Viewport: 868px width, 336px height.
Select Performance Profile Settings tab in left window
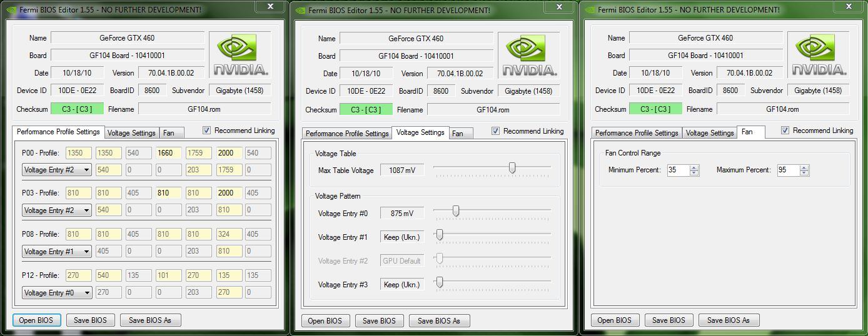click(58, 132)
